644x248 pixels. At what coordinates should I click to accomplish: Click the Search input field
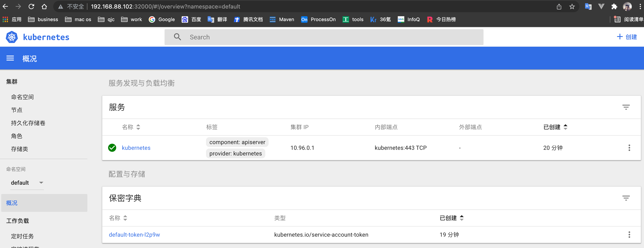click(324, 37)
